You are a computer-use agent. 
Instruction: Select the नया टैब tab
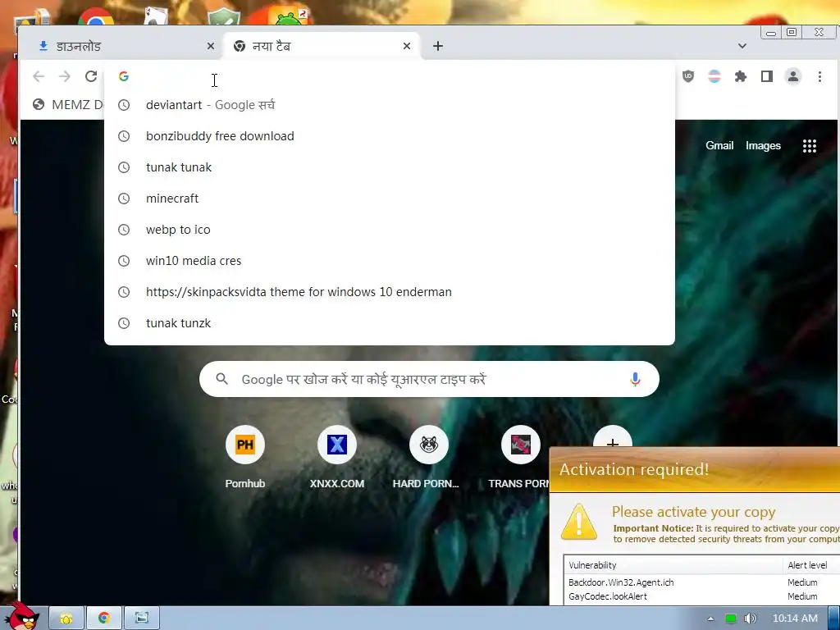(x=322, y=46)
